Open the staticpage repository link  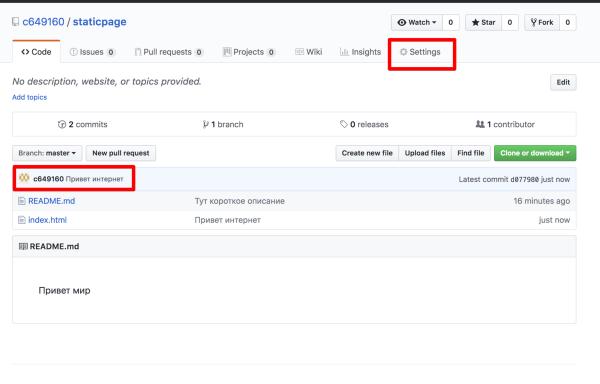click(99, 22)
